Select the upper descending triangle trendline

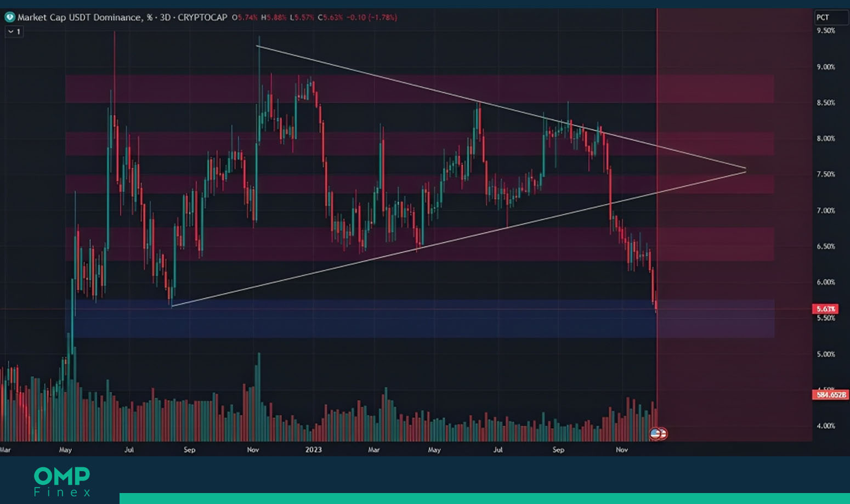coord(502,107)
